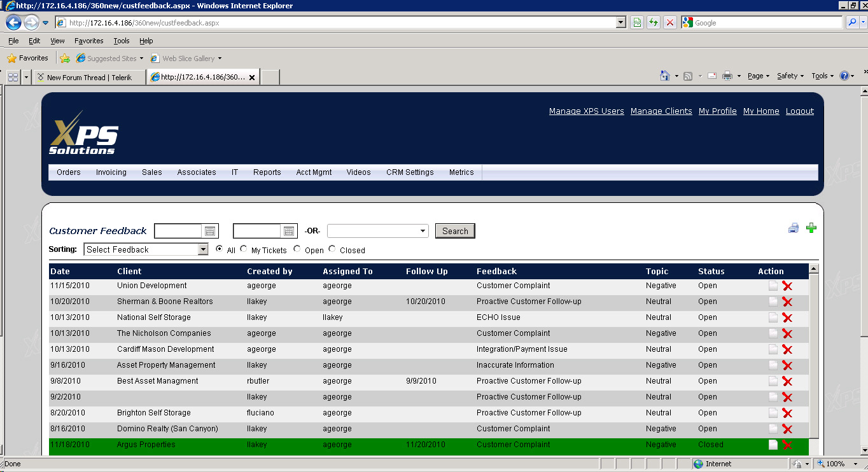Open the Manage Clients link
868x472 pixels.
[661, 111]
